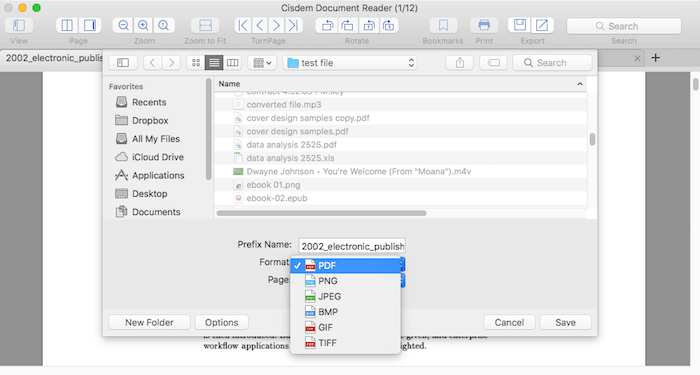Image resolution: width=700 pixels, height=375 pixels.
Task: Click the Save export icon
Action: 520,25
